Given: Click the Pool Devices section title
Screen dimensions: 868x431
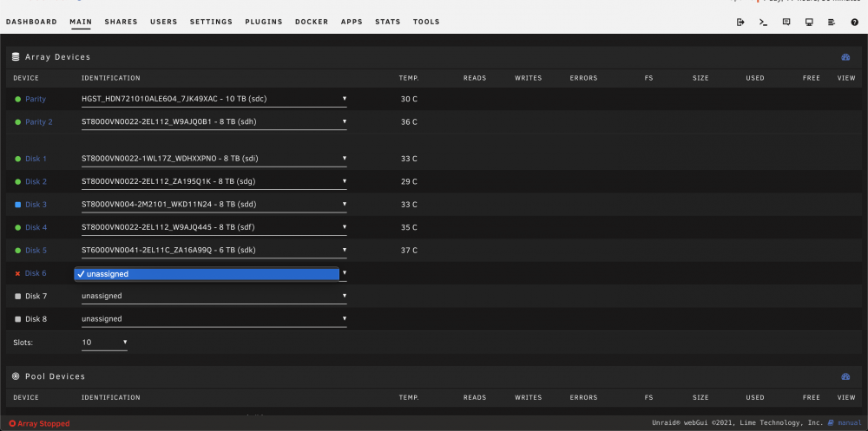Looking at the screenshot, I should (56, 376).
